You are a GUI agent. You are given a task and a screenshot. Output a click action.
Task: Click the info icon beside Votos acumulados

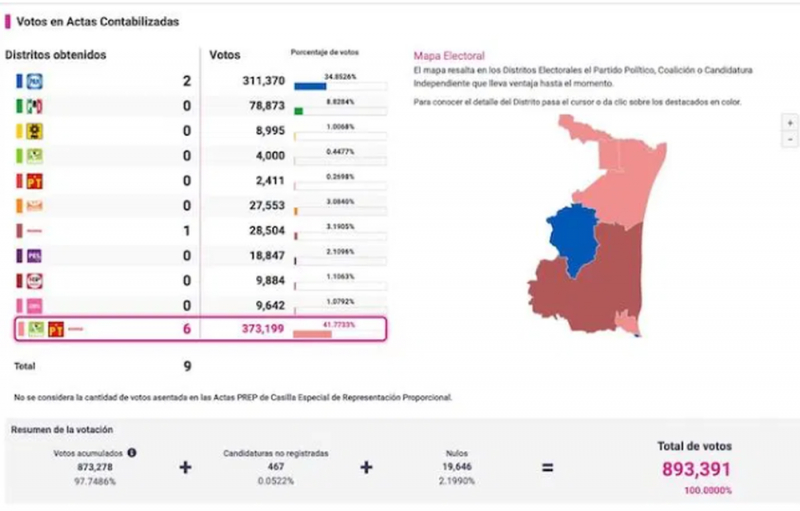coord(133,453)
